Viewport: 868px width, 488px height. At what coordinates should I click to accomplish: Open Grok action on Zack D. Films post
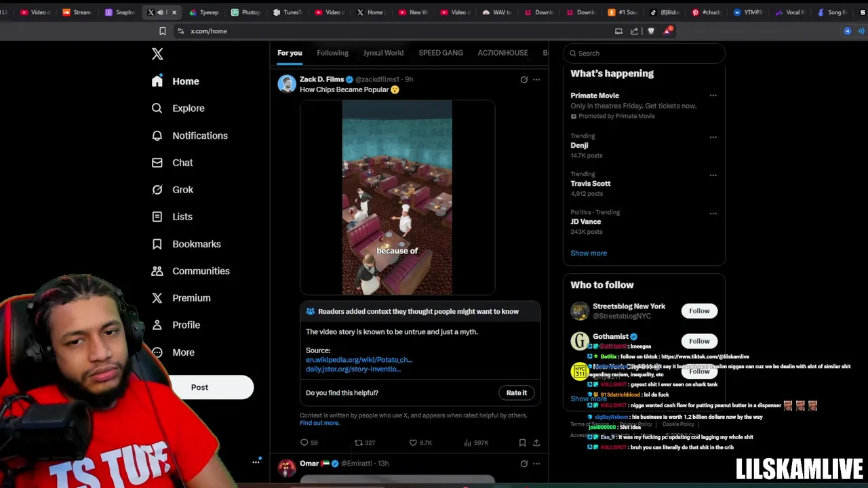tap(524, 79)
